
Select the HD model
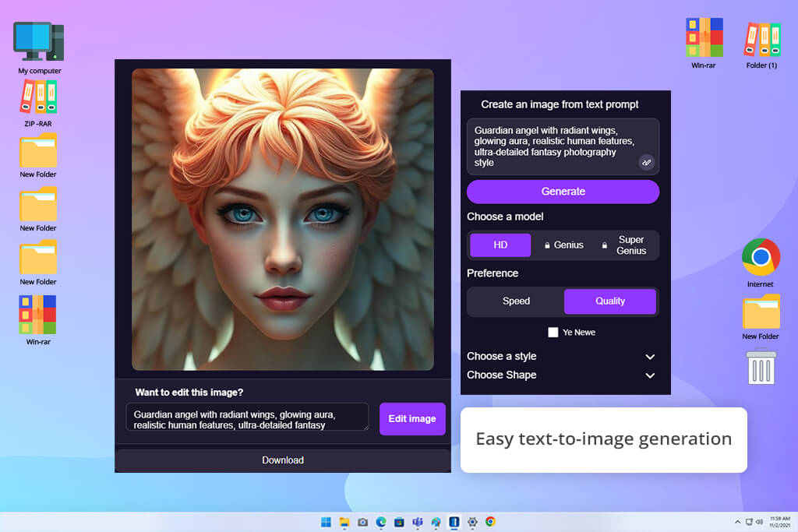[500, 245]
